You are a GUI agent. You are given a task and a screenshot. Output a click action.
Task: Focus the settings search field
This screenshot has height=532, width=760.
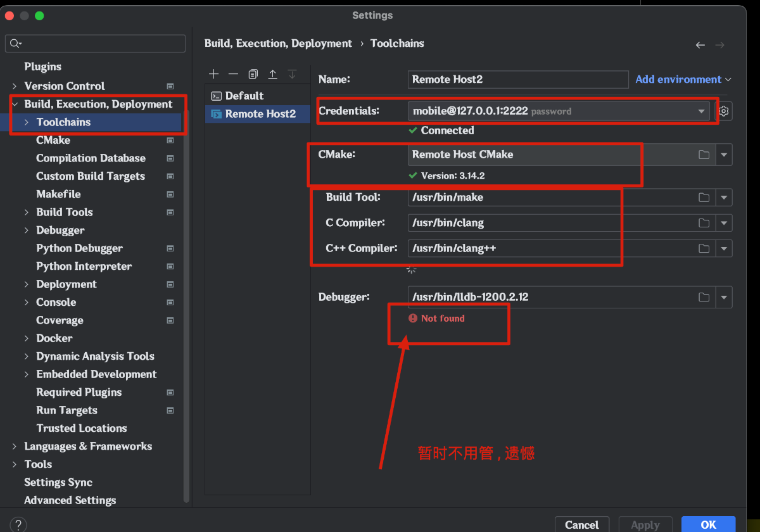pyautogui.click(x=95, y=43)
